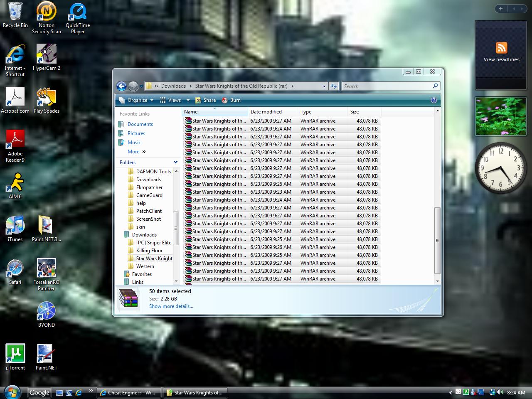Select the Killing Floor folder in tree
The height and width of the screenshot is (399, 532).
tap(145, 251)
